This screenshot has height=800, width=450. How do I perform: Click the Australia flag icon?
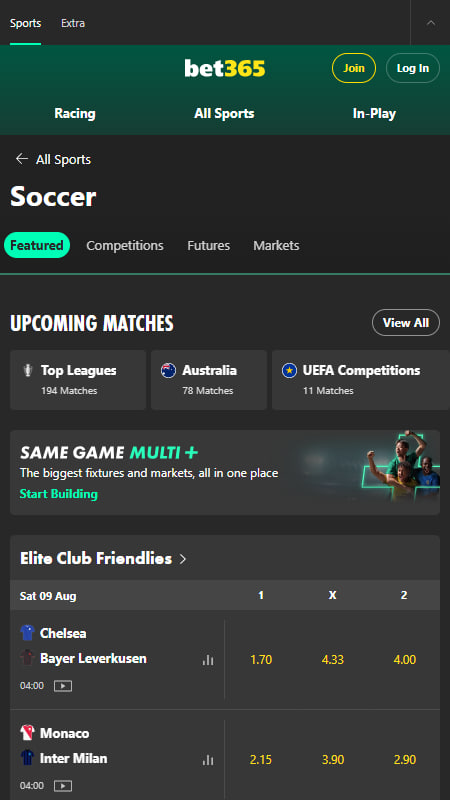click(168, 370)
